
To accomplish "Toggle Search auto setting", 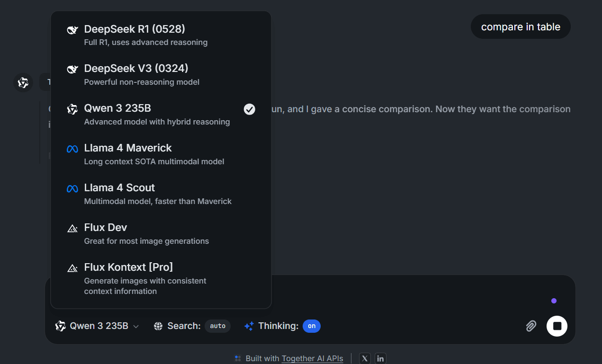I will (218, 326).
